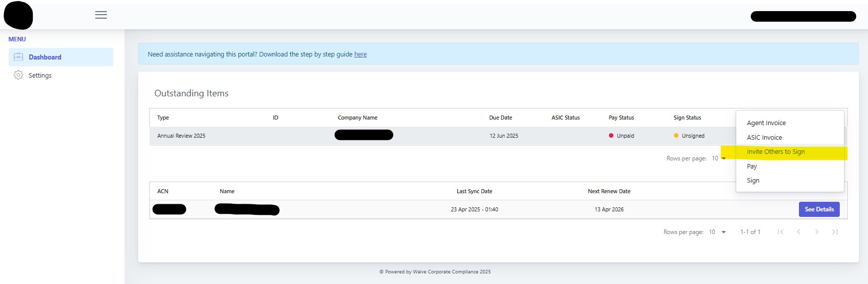Go to next page chevron
Screen dimensions: 868x284
pos(817,232)
